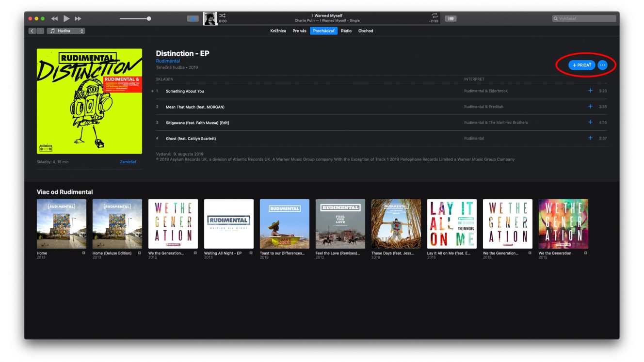The image size is (644, 362).
Task: Click the star beside track 1
Action: coord(152,91)
